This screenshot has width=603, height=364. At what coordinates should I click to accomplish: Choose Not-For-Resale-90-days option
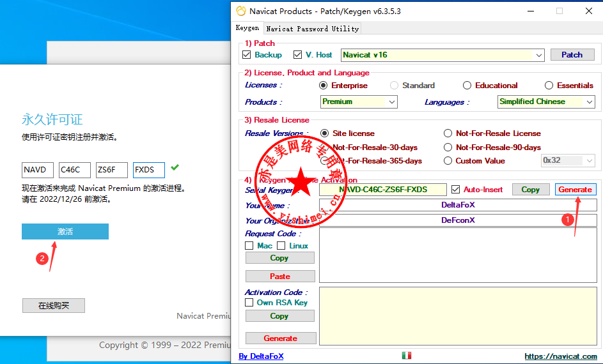[448, 147]
